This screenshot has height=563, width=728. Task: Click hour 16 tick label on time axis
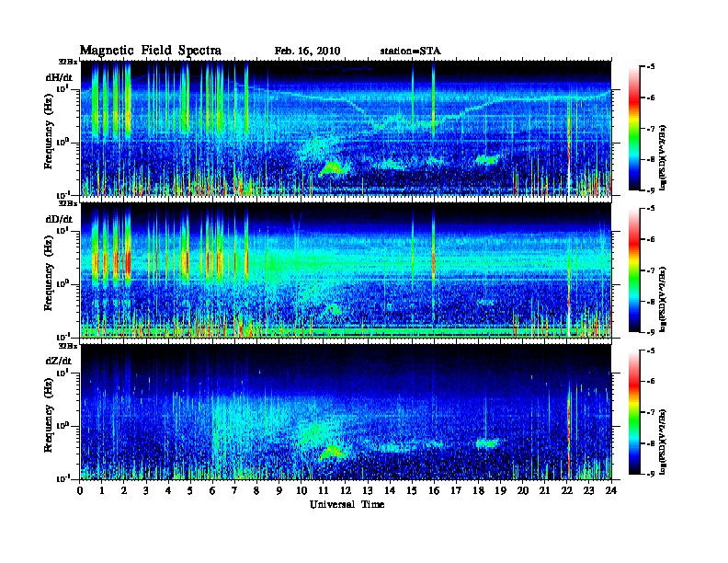coord(434,490)
